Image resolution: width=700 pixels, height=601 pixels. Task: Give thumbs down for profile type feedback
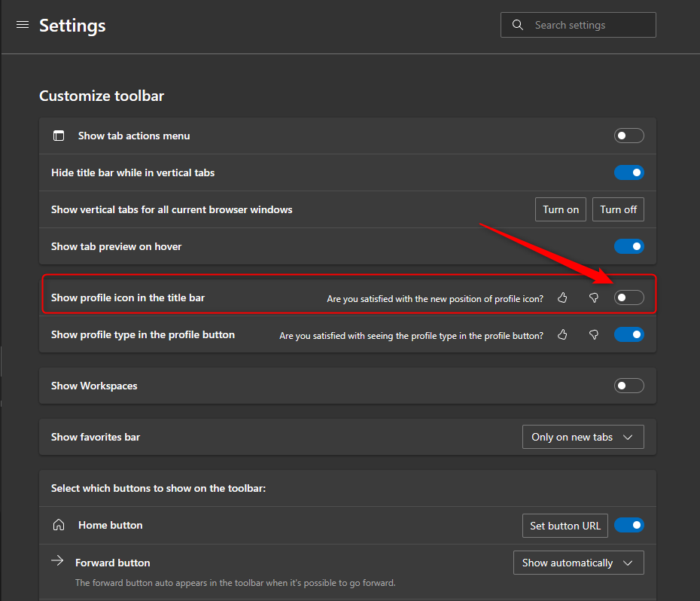(594, 334)
